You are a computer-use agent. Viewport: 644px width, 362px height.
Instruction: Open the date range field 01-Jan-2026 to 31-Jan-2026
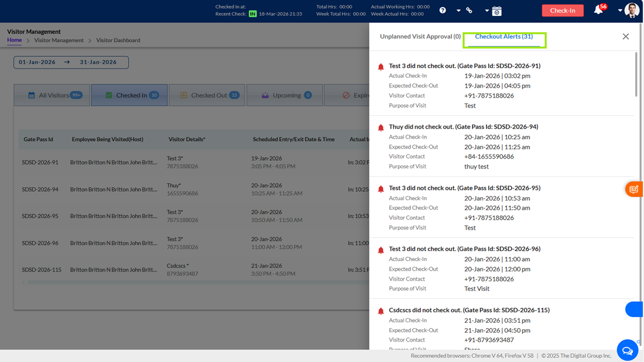pyautogui.click(x=71, y=63)
